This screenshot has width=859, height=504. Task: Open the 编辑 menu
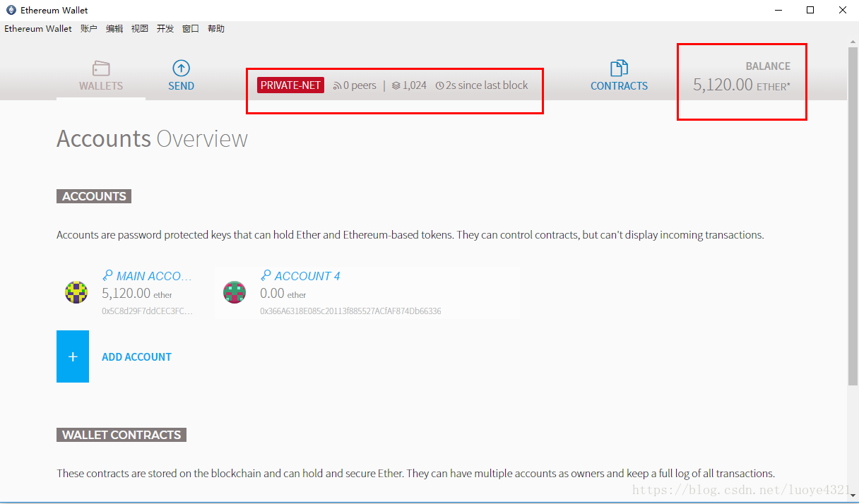tap(114, 29)
